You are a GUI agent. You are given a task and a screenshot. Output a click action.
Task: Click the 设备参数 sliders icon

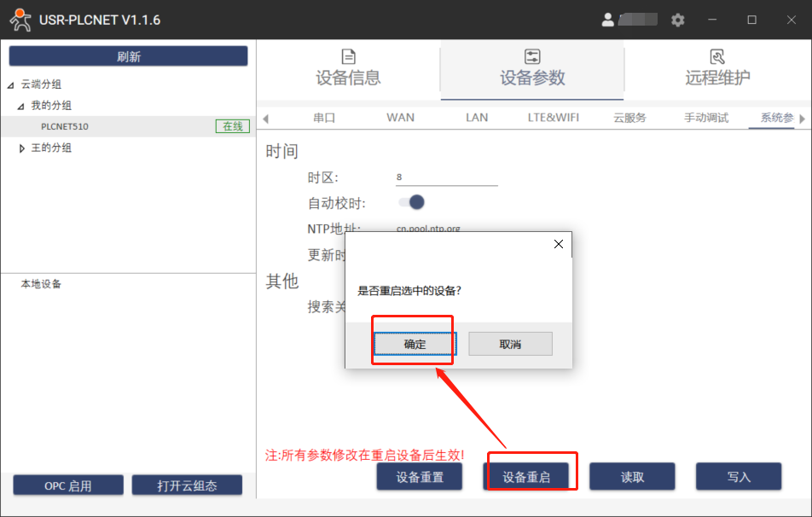pos(532,57)
